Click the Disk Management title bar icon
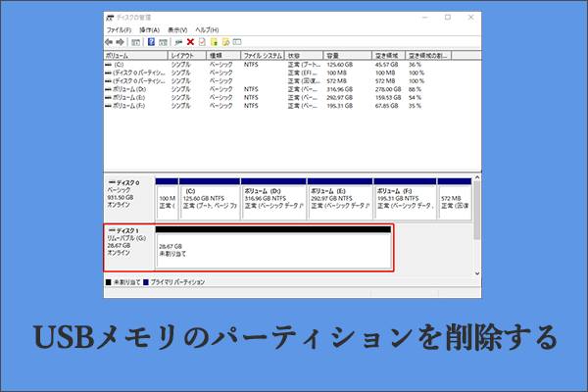 [110, 18]
